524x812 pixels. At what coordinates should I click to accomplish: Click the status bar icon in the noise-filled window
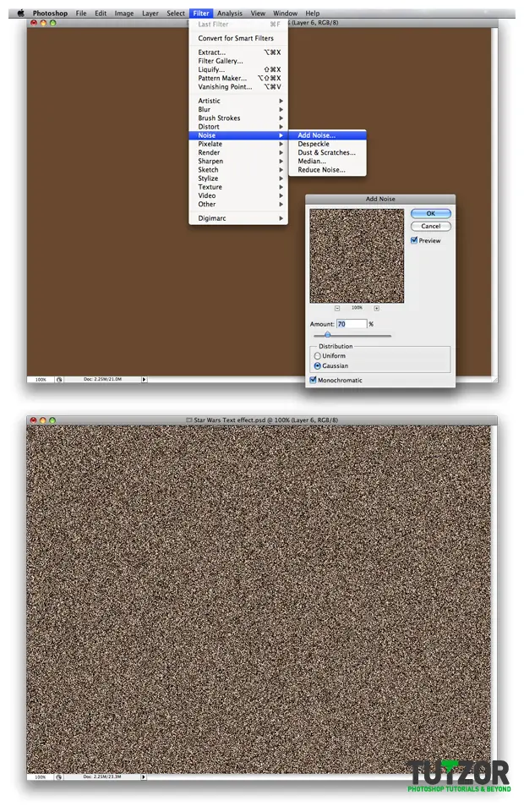pos(59,776)
